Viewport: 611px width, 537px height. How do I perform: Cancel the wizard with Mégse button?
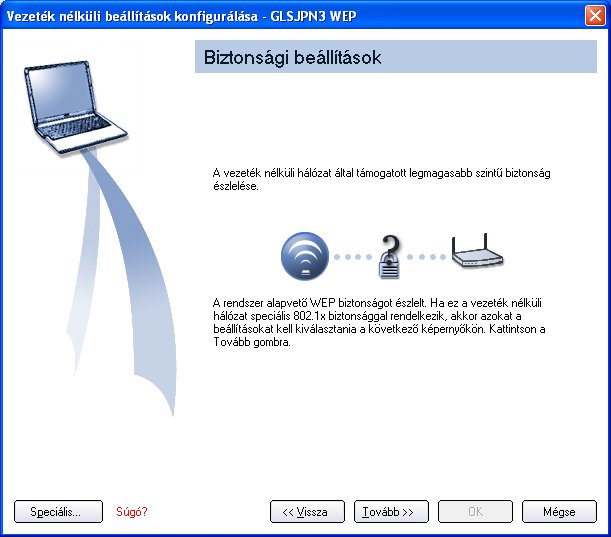pyautogui.click(x=559, y=511)
